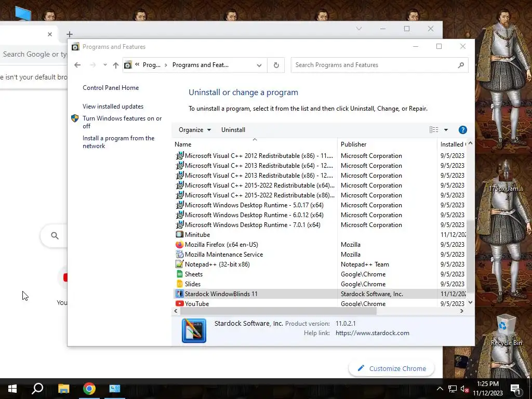
Task: Click the view layout icon in the toolbar
Action: click(x=434, y=129)
